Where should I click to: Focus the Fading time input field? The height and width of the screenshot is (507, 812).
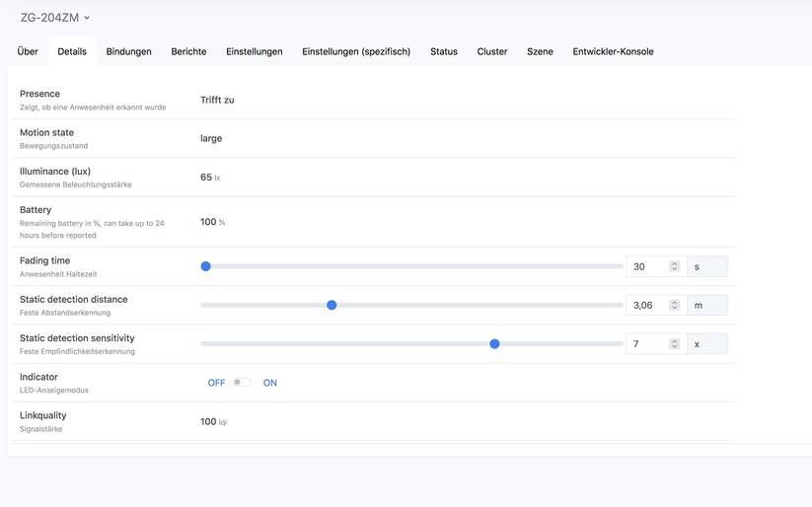[x=648, y=266]
